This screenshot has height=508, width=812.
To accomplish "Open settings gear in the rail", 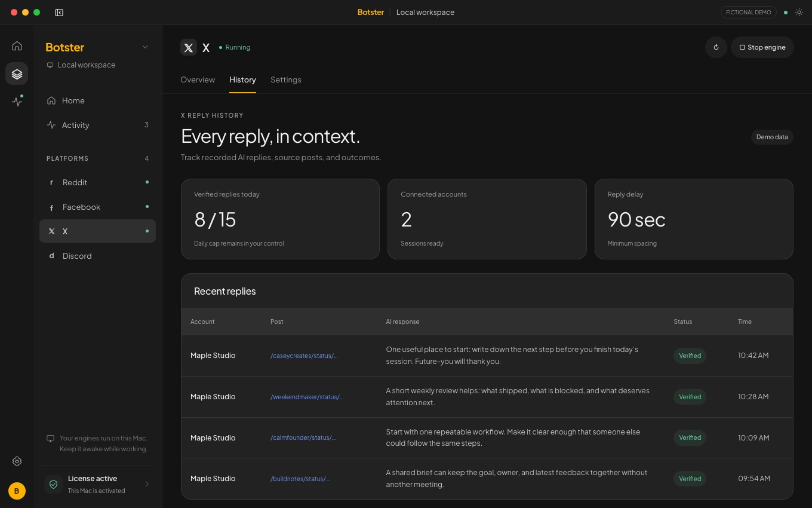I will tap(17, 461).
